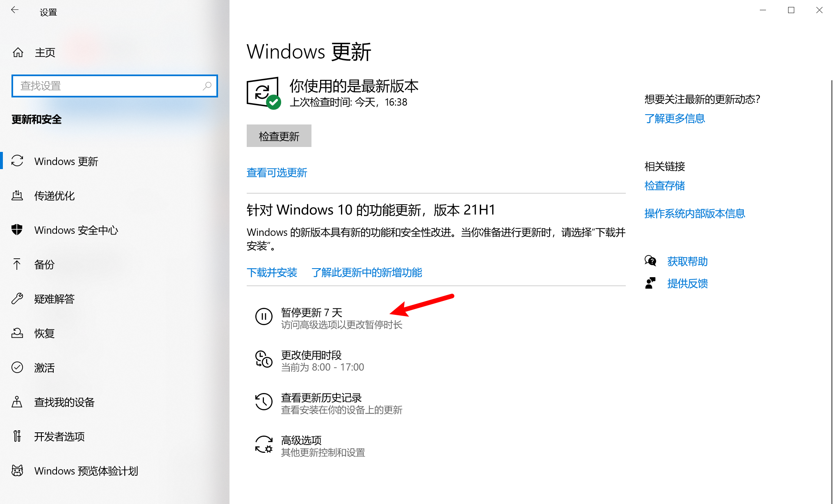Click the Recovery icon in sidebar
834x504 pixels.
17,333
